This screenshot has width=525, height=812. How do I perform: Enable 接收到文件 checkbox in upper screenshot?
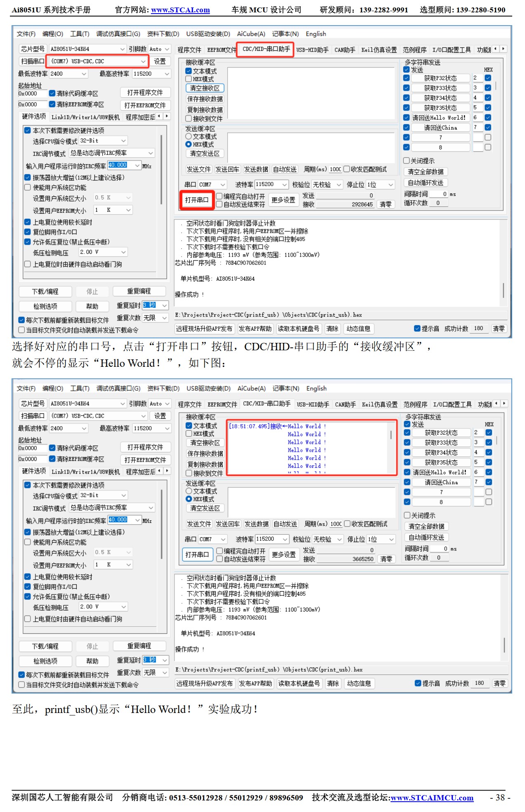click(x=188, y=119)
